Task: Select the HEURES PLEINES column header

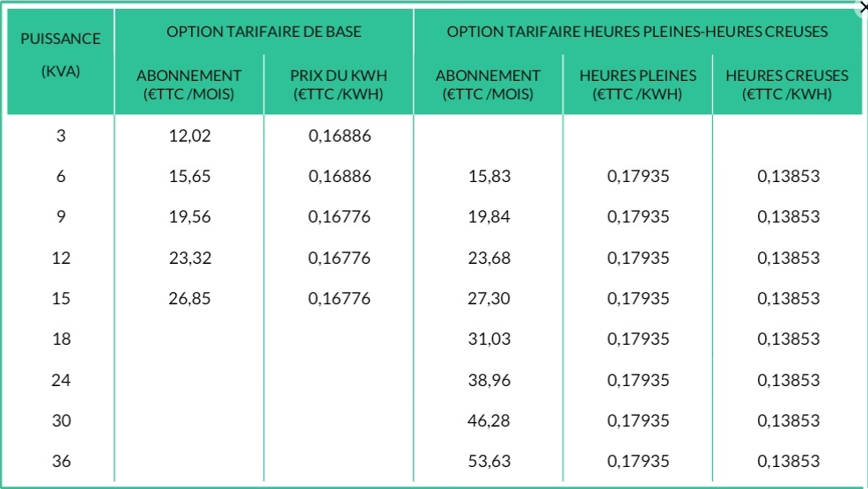Action: coord(637,84)
